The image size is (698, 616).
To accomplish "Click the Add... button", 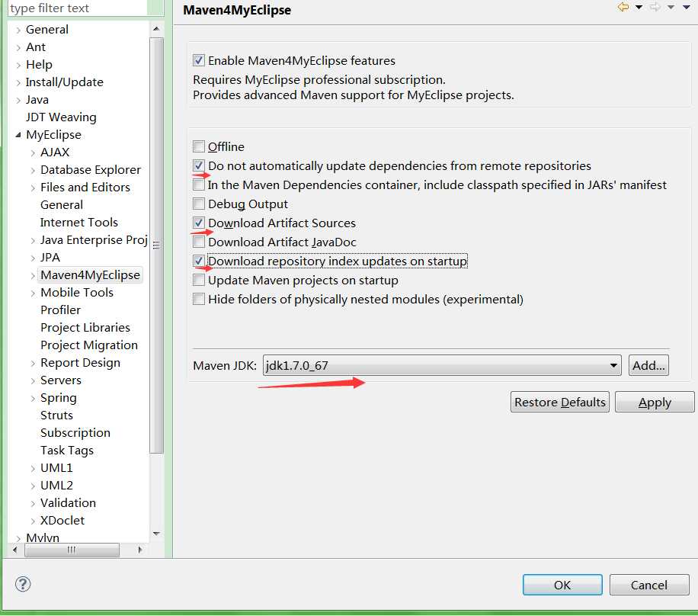I will [648, 365].
